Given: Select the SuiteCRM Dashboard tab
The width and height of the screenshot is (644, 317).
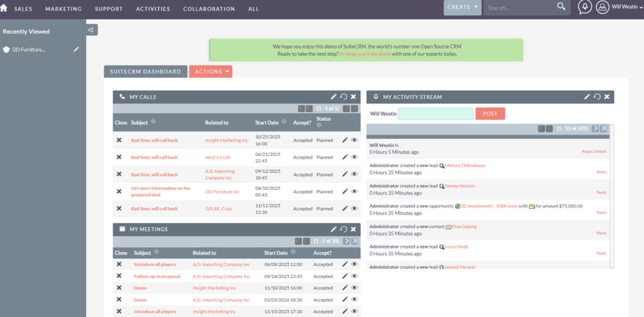Looking at the screenshot, I should (x=145, y=72).
